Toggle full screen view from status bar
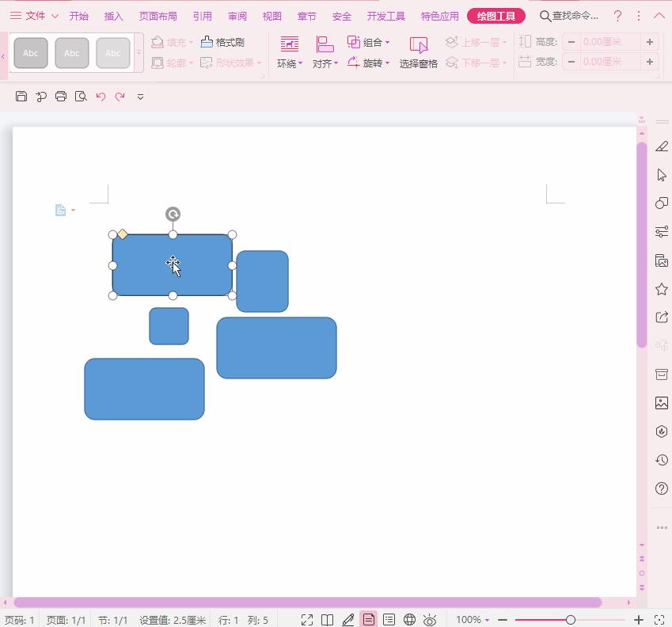Screen dimensions: 672x627 pyautogui.click(x=307, y=620)
